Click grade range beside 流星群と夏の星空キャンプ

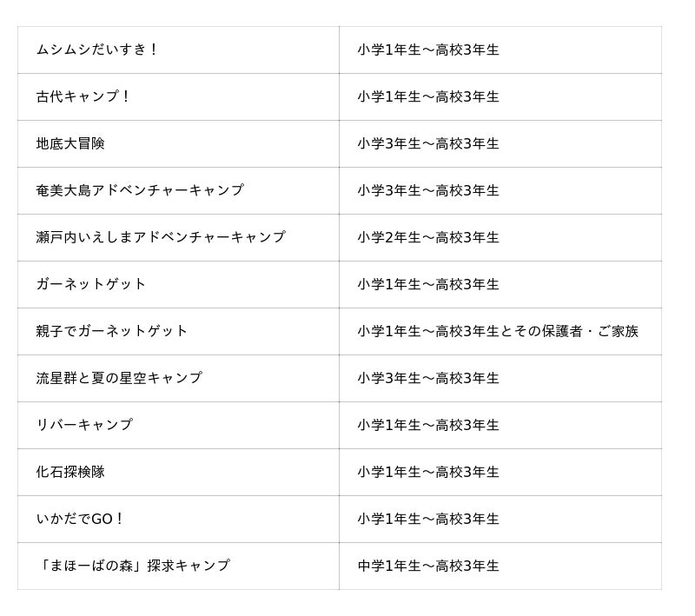click(428, 379)
